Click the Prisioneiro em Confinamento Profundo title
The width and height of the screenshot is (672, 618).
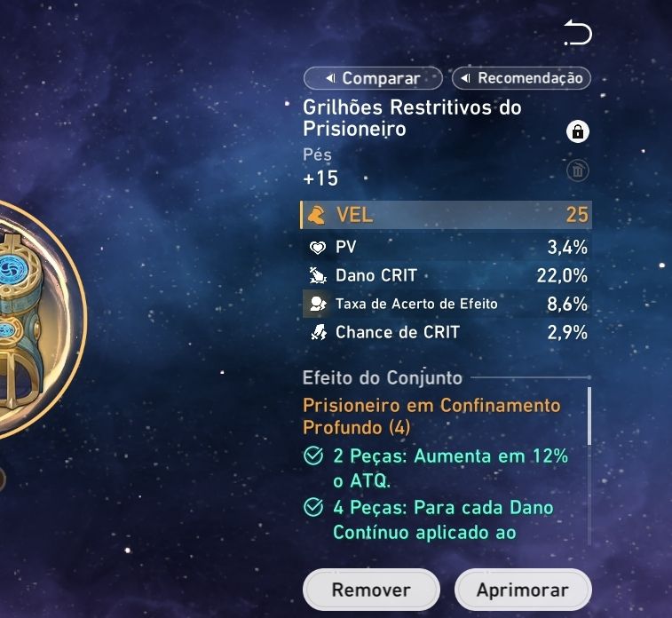pos(431,416)
